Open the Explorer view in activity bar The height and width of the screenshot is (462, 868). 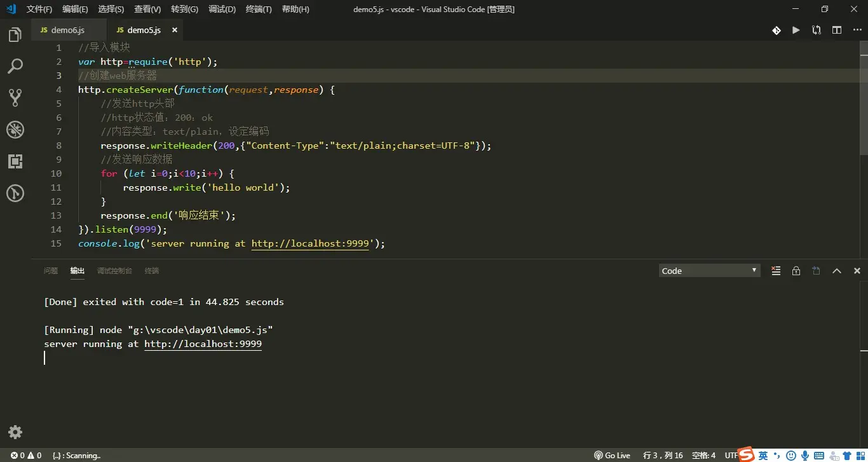15,35
